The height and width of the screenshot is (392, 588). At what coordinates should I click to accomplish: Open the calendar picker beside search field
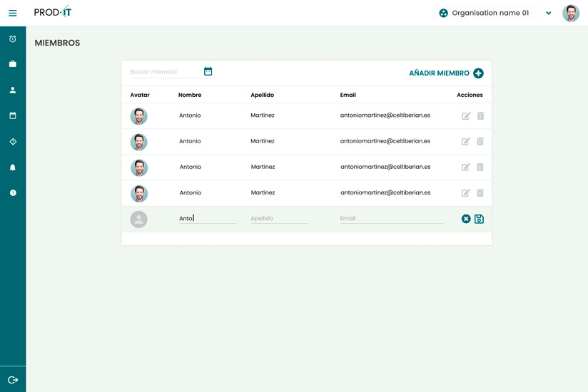click(x=208, y=71)
